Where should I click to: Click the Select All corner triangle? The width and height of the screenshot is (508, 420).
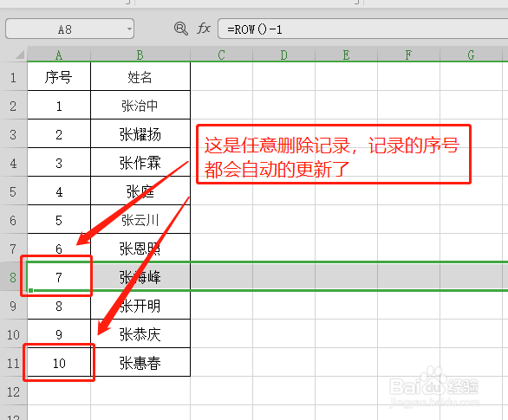(20, 55)
